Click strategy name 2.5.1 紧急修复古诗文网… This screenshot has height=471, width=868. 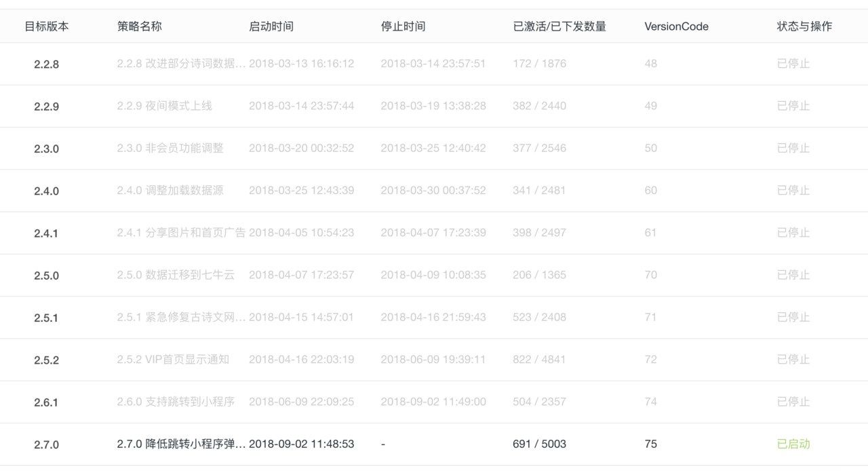(181, 317)
